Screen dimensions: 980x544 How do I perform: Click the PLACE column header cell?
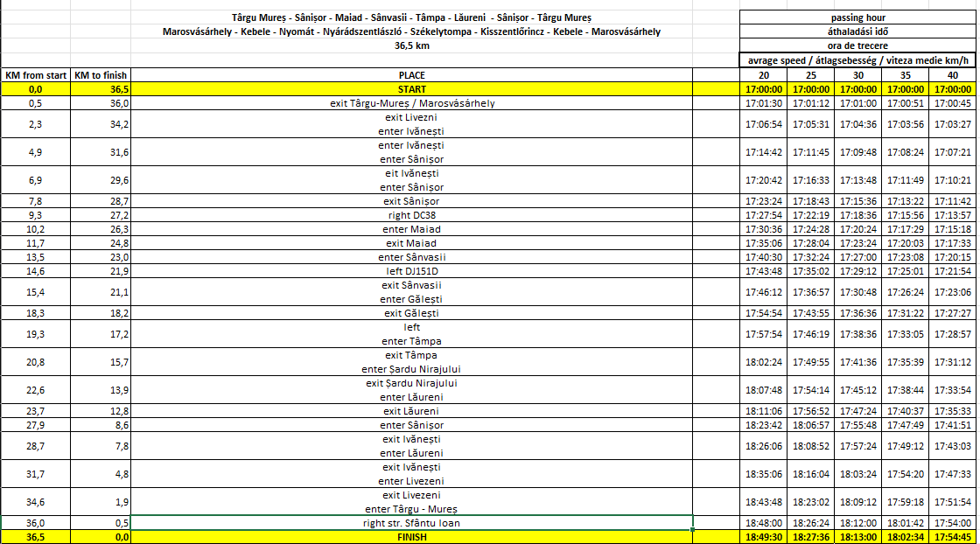tap(411, 75)
